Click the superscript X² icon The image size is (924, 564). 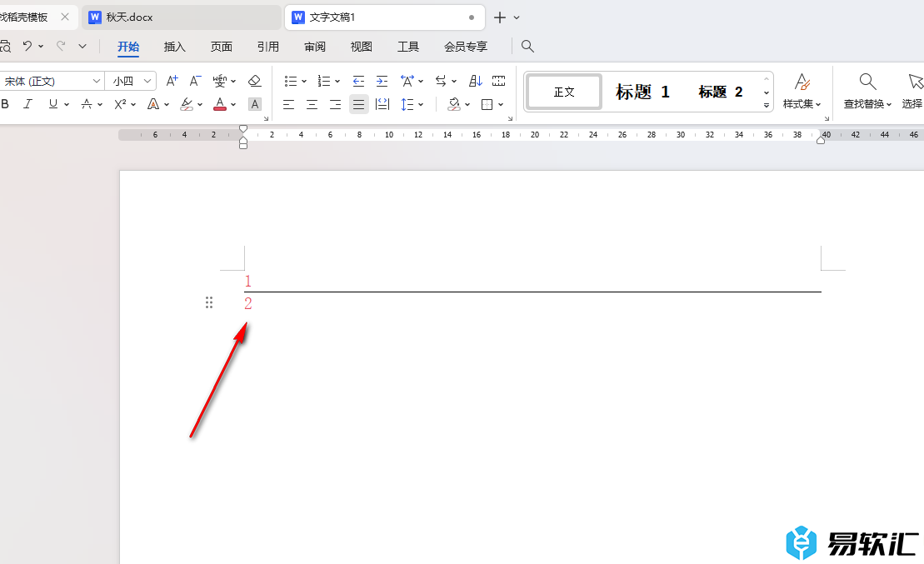point(120,104)
